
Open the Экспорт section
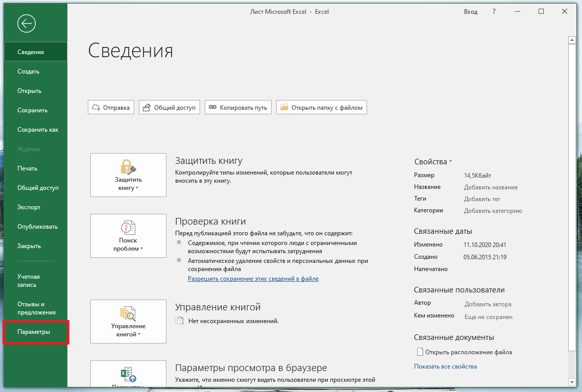pyautogui.click(x=36, y=207)
